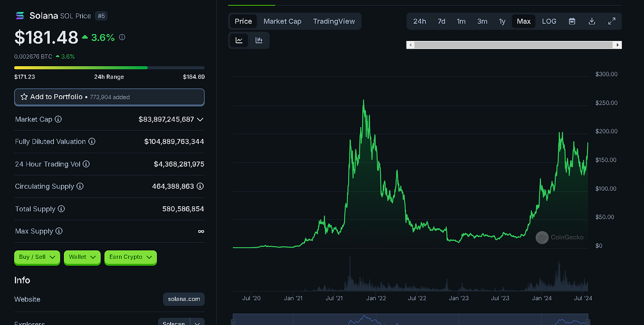
Task: Open the Earn Crypto dropdown
Action: click(131, 257)
